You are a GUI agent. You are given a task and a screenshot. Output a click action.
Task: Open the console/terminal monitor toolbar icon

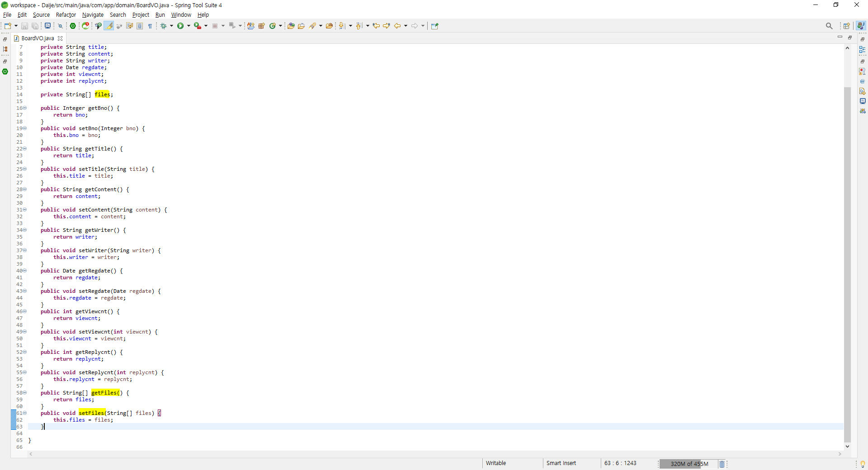coord(47,26)
